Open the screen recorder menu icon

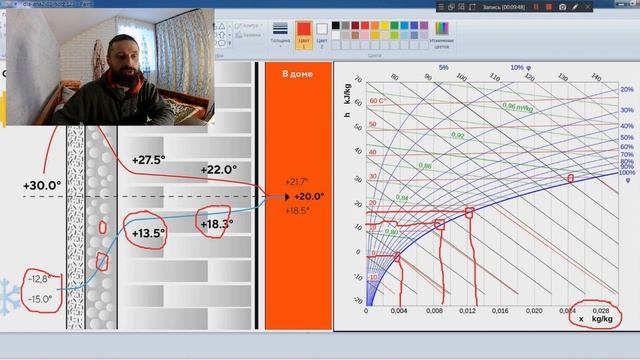click(x=440, y=7)
